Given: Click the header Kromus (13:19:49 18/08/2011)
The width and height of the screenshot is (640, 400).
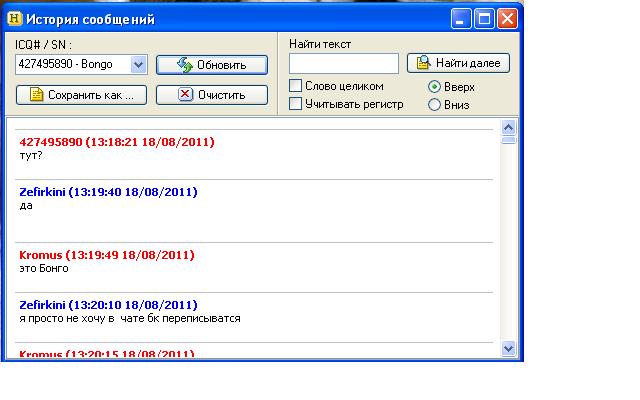Looking at the screenshot, I should (x=107, y=255).
